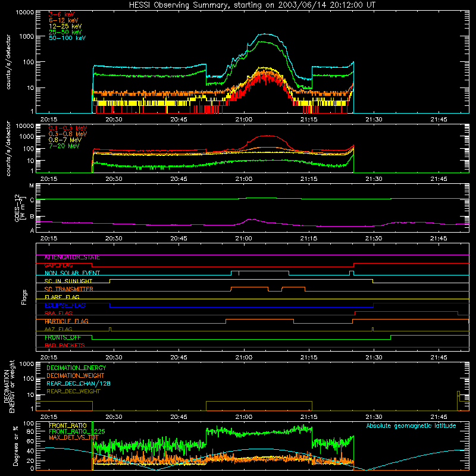Click the 0.3-0.8 MeV legend entry

(68, 134)
